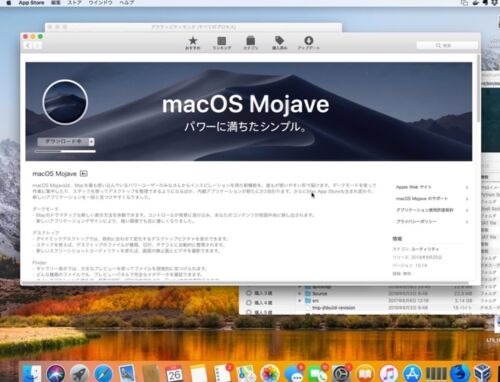
Task: Open Contacts brown book icon in Dock
Action: [x=151, y=373]
